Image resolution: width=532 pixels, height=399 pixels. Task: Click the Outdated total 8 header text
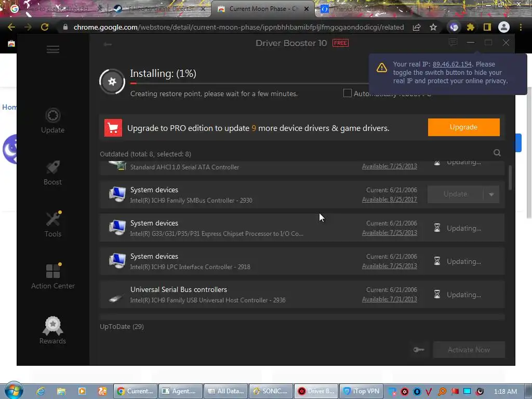[145, 154]
